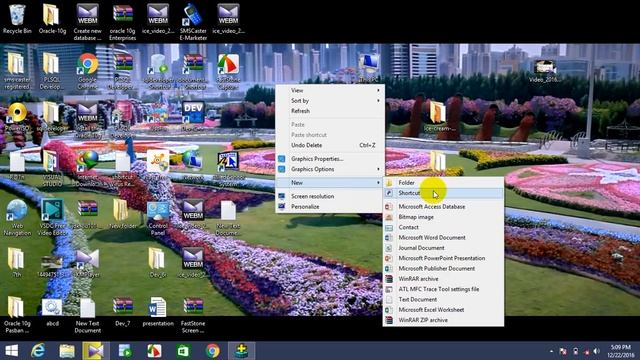Select the presentation Word document icon
The height and width of the screenshot is (360, 640).
pyautogui.click(x=158, y=312)
